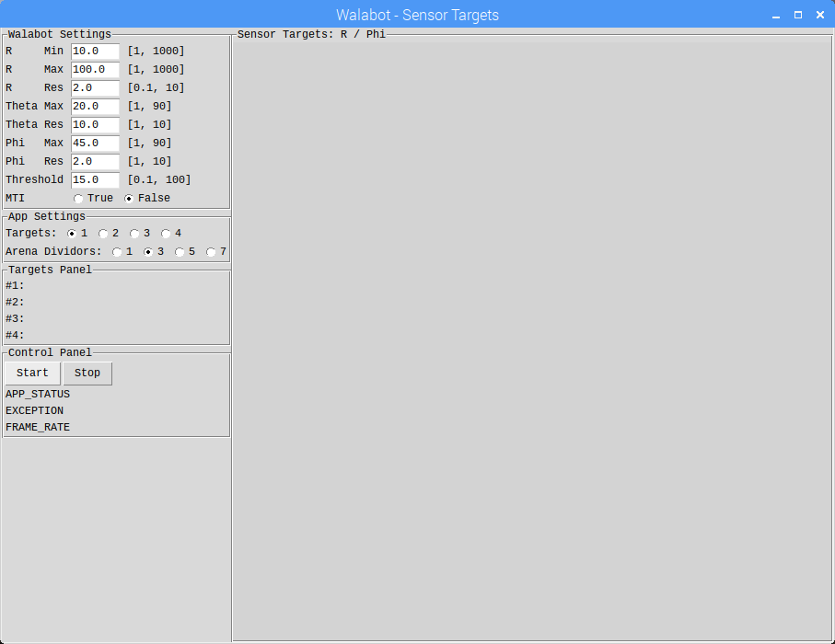Viewport: 835px width, 644px height.
Task: Focus the R Min input field
Action: [x=96, y=52]
